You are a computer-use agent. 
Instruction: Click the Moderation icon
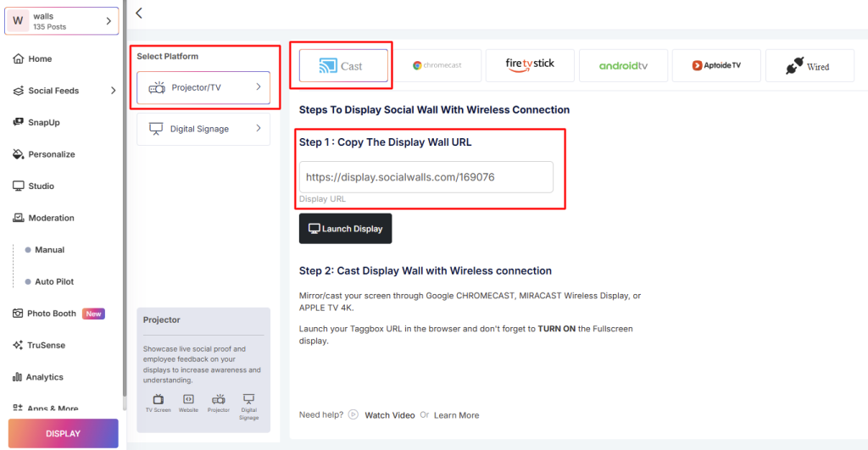pyautogui.click(x=19, y=218)
